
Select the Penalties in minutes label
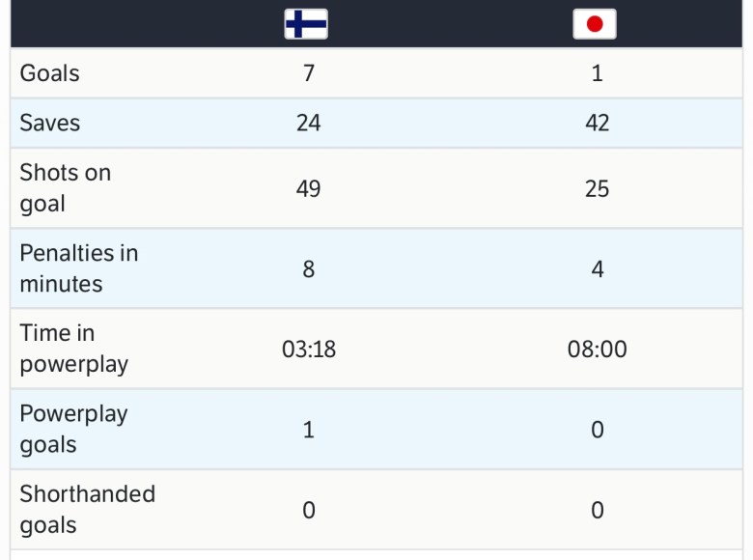click(79, 268)
